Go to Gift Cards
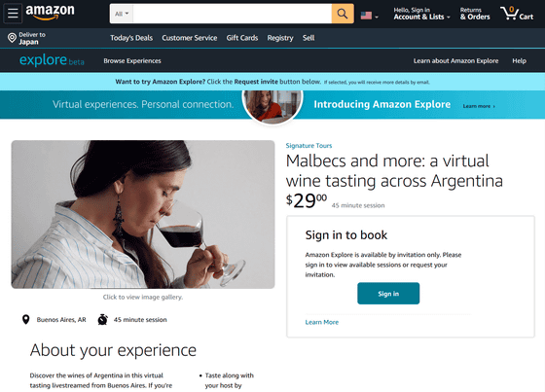The image size is (545, 392). [x=242, y=38]
